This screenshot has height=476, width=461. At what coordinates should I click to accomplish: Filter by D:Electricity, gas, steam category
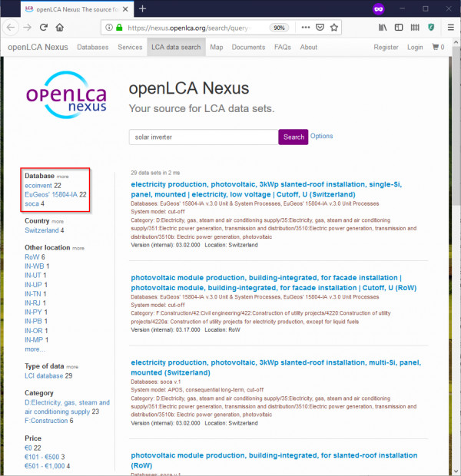point(67,407)
